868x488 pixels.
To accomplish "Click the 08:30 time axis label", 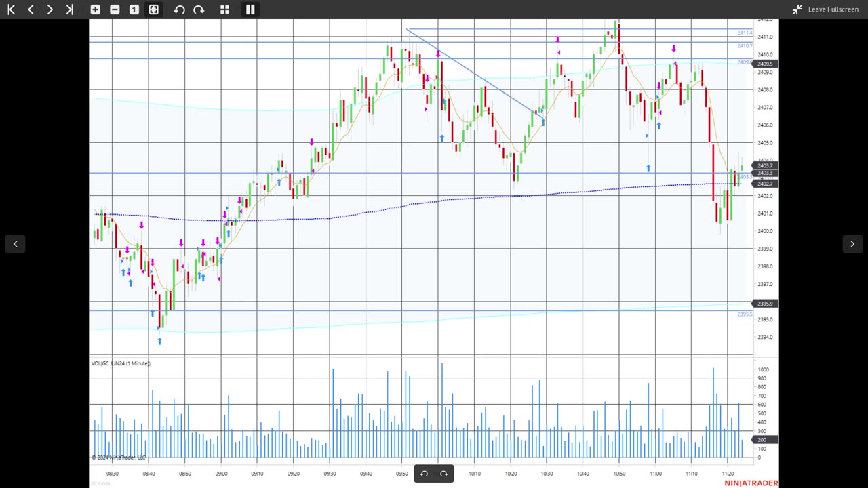I will (113, 474).
